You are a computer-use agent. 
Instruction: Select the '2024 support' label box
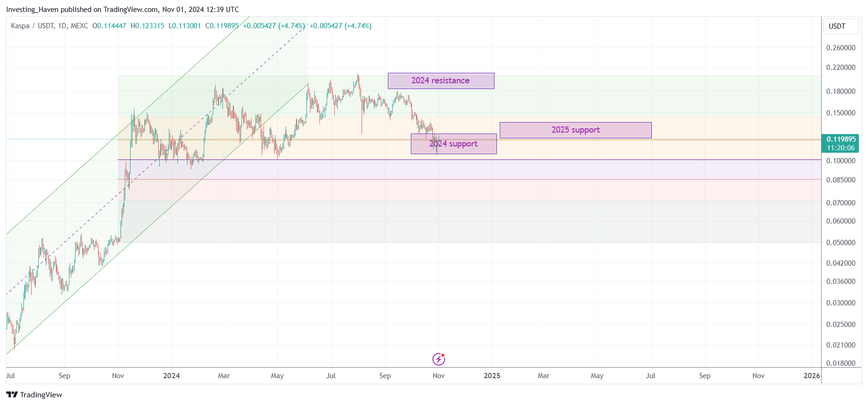point(454,144)
